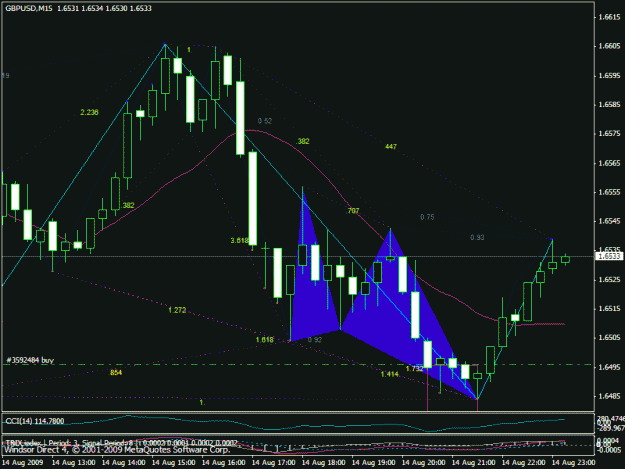Click the 14 Aug 2009 time label
The width and height of the screenshot is (625, 469).
[23, 463]
